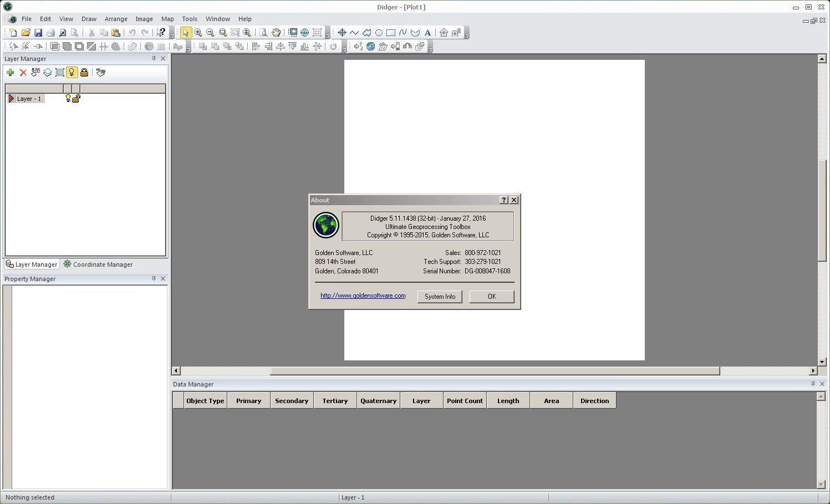Pick the Text tool
830x504 pixels.
[427, 33]
